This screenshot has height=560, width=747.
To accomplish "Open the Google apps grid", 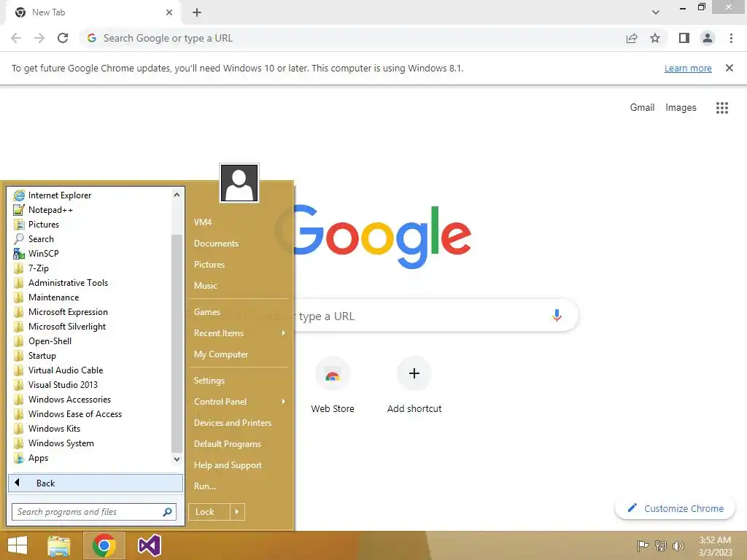I will [721, 108].
